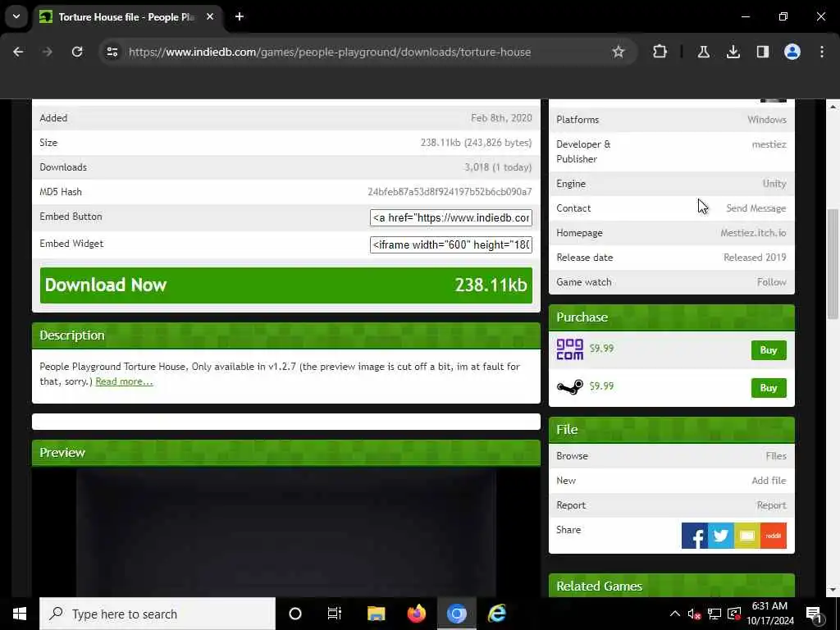Open the Released 2019 link

pos(755,257)
